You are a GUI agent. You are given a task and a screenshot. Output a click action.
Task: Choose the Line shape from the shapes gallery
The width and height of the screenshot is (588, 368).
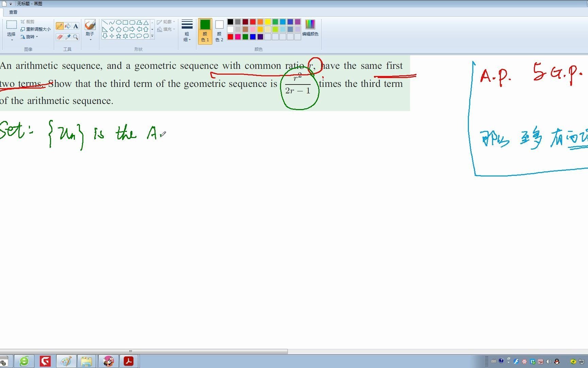105,22
